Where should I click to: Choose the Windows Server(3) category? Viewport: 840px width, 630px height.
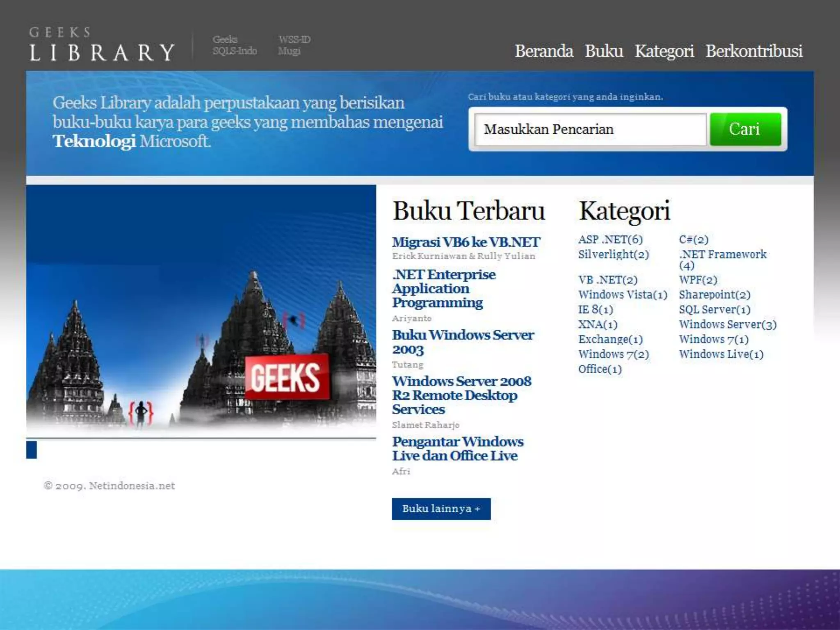(728, 324)
